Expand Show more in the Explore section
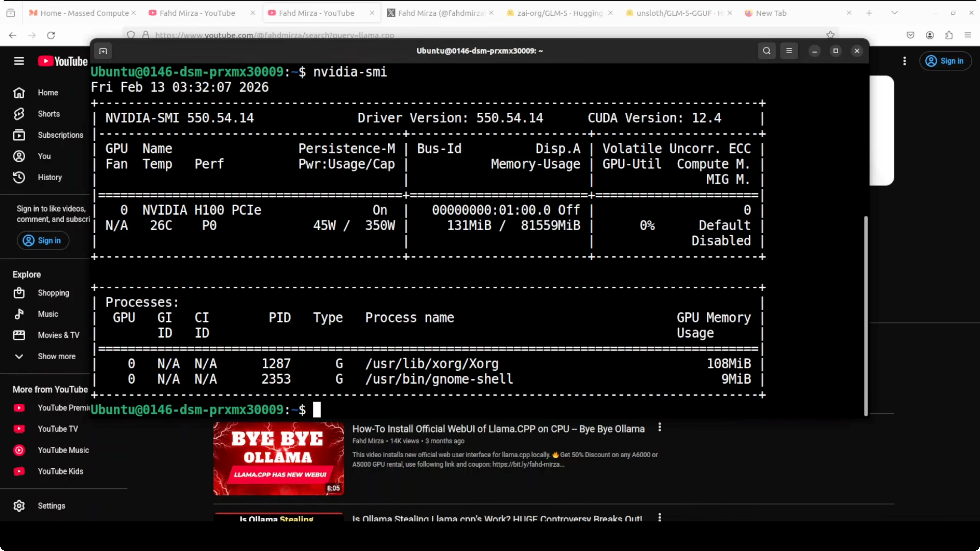Image resolution: width=980 pixels, height=551 pixels. (x=56, y=356)
